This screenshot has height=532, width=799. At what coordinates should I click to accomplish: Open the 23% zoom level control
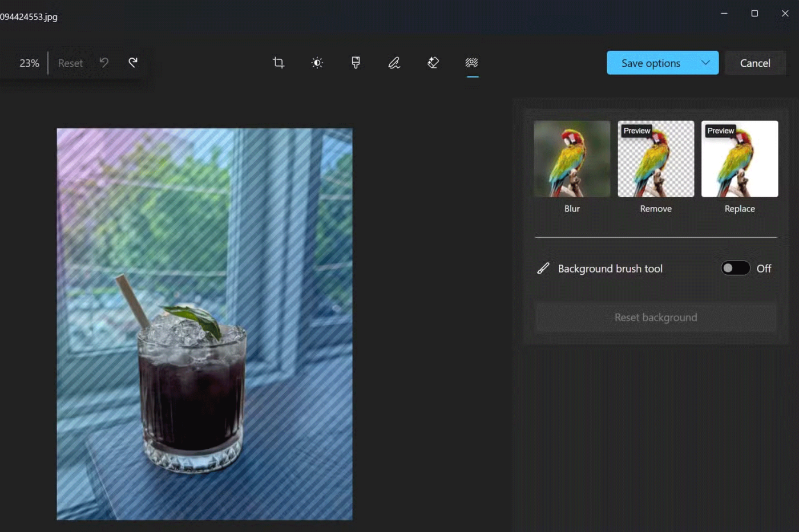click(29, 63)
